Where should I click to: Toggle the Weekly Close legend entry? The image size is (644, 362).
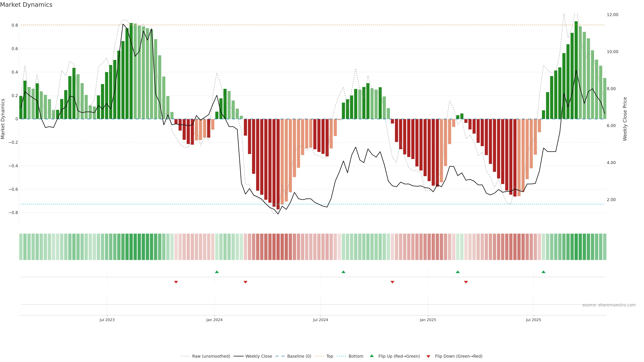tap(258, 356)
